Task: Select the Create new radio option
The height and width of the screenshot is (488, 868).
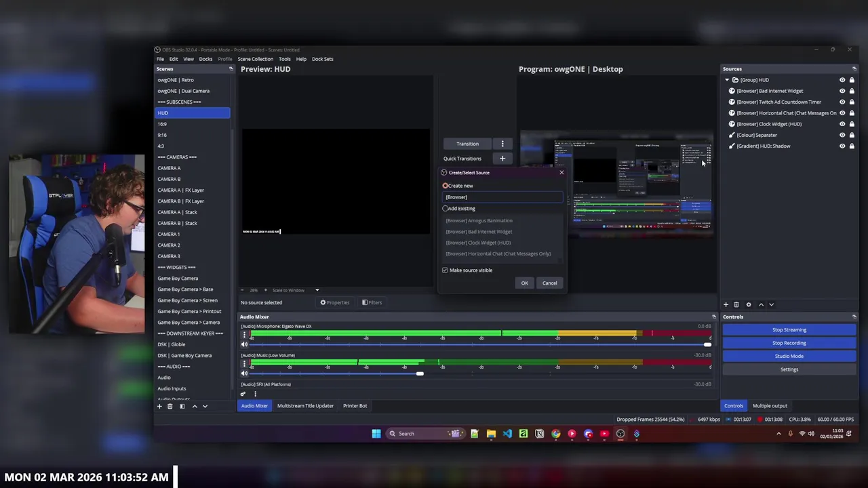Action: click(446, 186)
